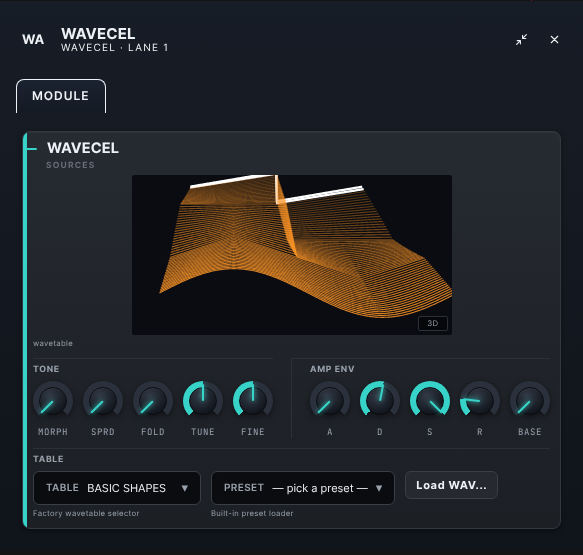Viewport: 583px width, 555px height.
Task: Click the orange wavetable display
Action: 292,255
